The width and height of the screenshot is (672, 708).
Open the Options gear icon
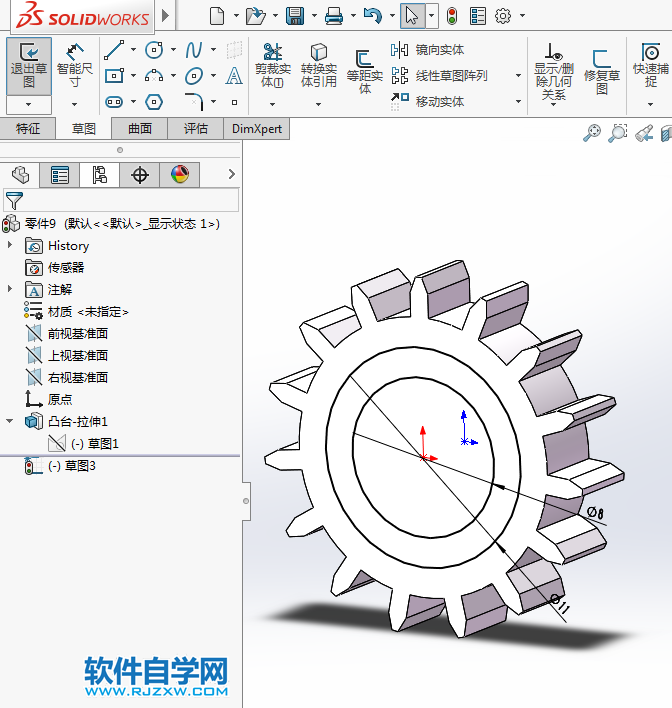[x=503, y=16]
